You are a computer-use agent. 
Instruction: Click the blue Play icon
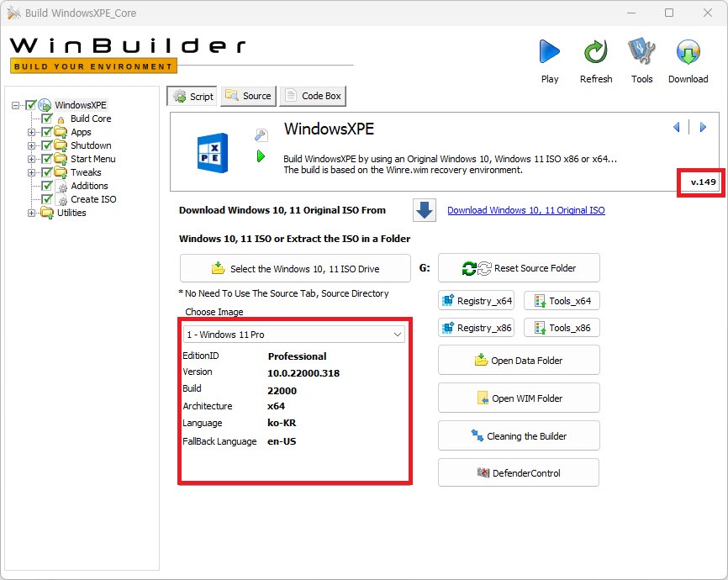tap(550, 51)
